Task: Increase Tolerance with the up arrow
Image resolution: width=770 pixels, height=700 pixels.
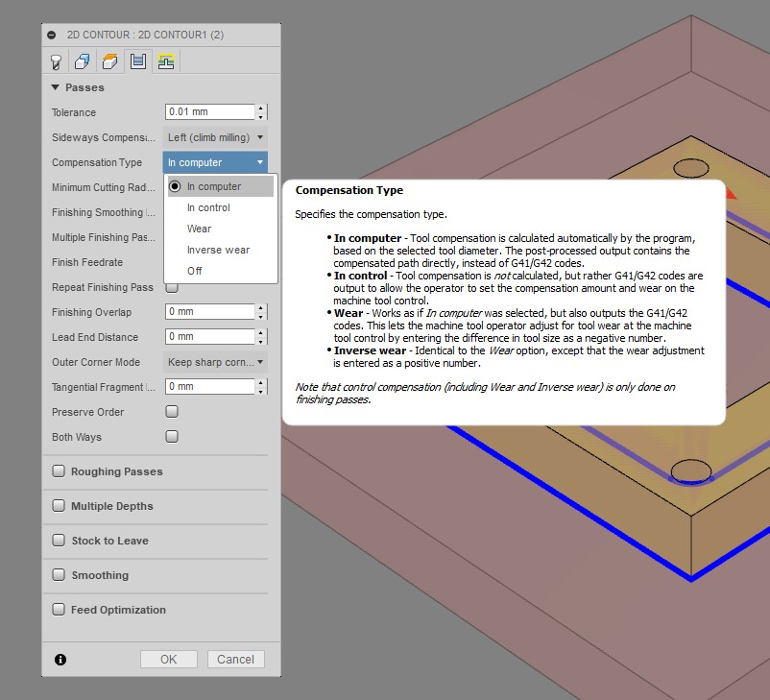Action: coord(261,108)
